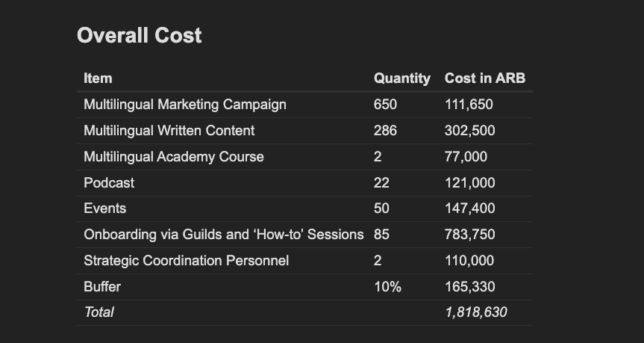This screenshot has width=644, height=343.
Task: Click the 1,818,630 total cost value
Action: 475,312
